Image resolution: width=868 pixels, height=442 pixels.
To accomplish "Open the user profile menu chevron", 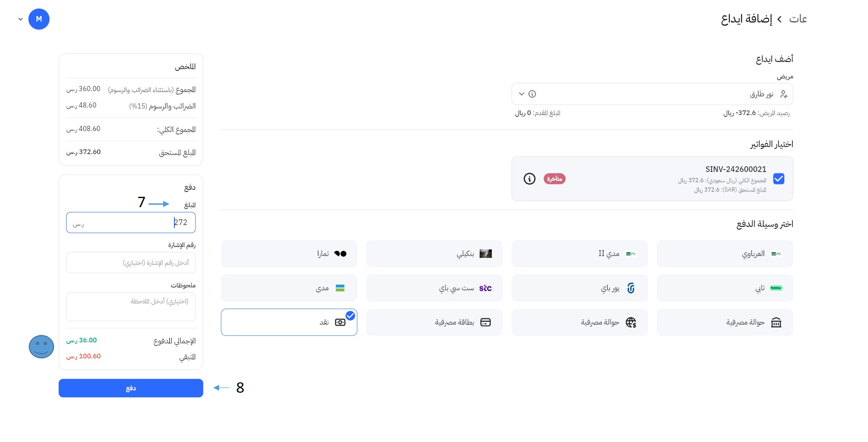I will pos(21,19).
